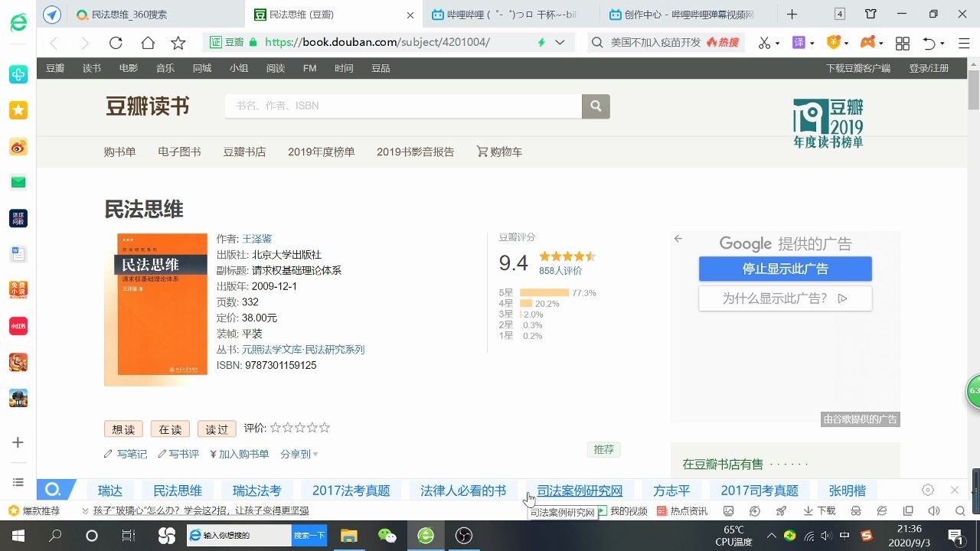Click the 读过 button

click(x=217, y=429)
